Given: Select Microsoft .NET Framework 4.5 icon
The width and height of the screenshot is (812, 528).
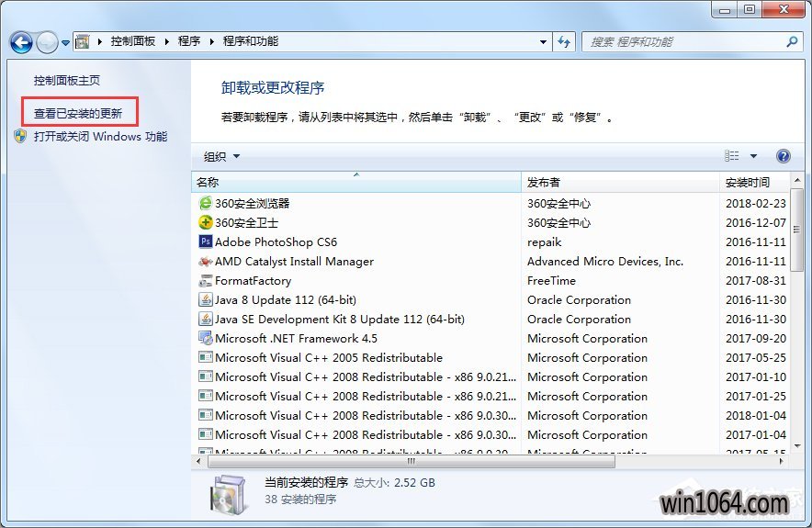Looking at the screenshot, I should coord(206,339).
